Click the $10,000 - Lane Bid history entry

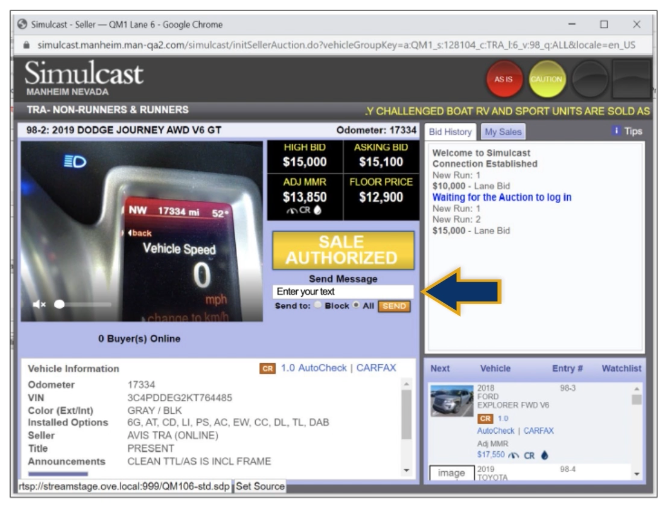(x=471, y=186)
